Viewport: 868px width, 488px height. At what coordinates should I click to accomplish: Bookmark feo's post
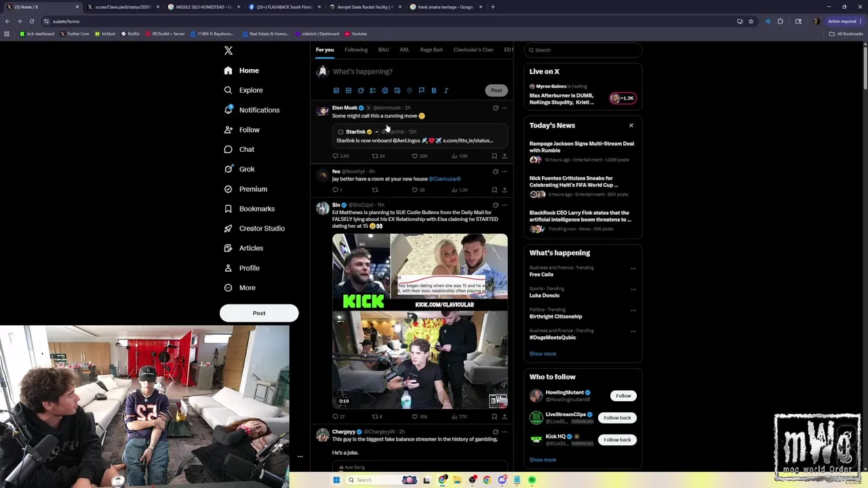pos(494,190)
